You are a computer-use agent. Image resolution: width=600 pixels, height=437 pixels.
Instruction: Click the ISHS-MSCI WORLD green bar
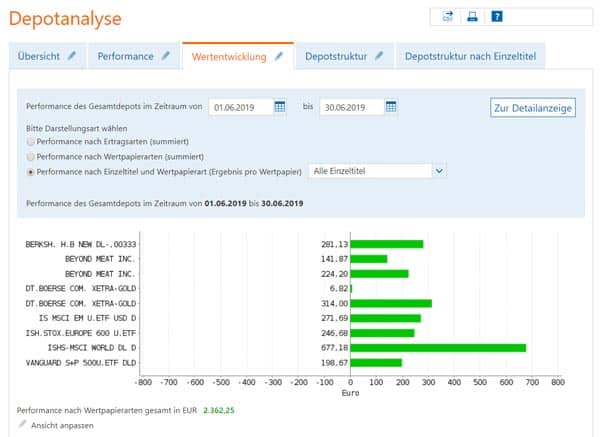tap(438, 348)
